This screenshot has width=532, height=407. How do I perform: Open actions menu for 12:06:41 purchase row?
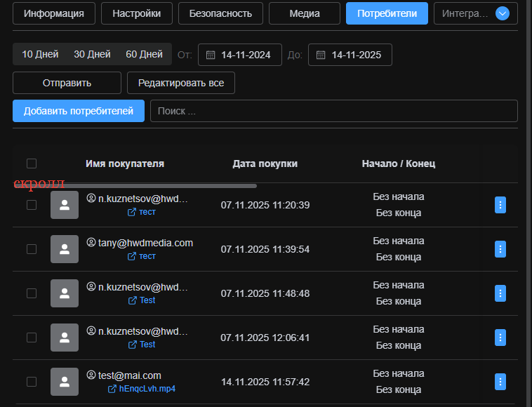(x=500, y=338)
